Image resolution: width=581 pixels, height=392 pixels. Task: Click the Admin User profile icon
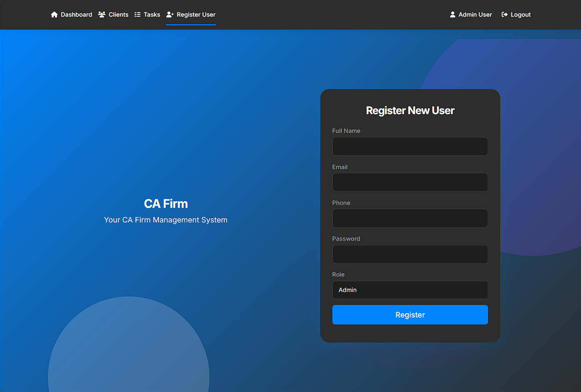(453, 15)
